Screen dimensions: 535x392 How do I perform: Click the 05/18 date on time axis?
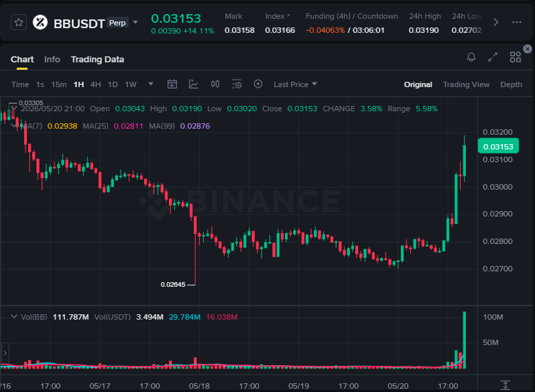click(x=199, y=386)
